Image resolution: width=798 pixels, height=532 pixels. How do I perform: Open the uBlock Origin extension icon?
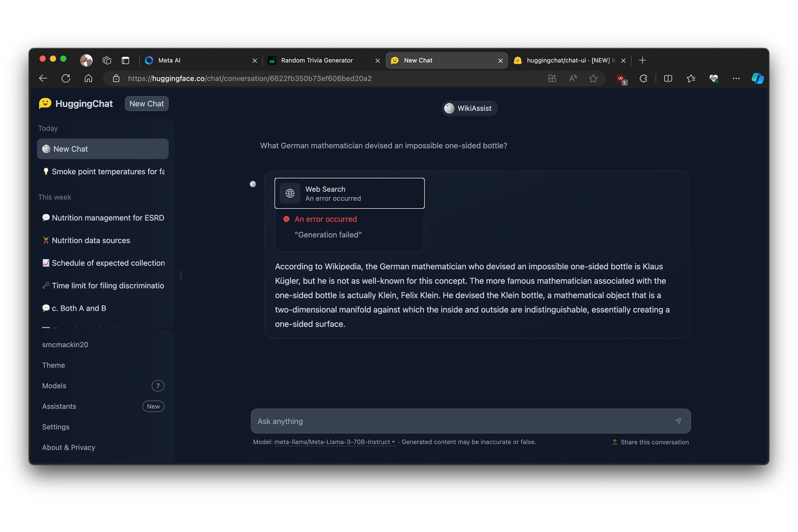[x=621, y=79]
